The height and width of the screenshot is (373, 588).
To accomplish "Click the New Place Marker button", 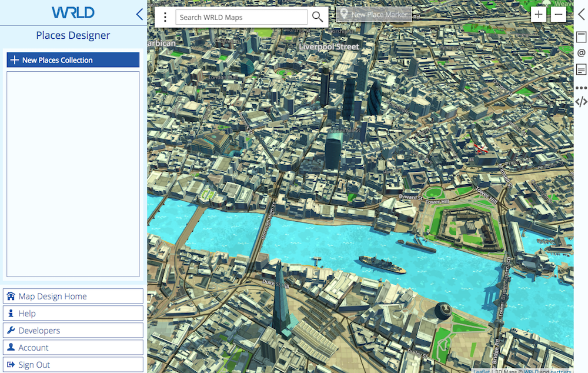I will 374,15.
